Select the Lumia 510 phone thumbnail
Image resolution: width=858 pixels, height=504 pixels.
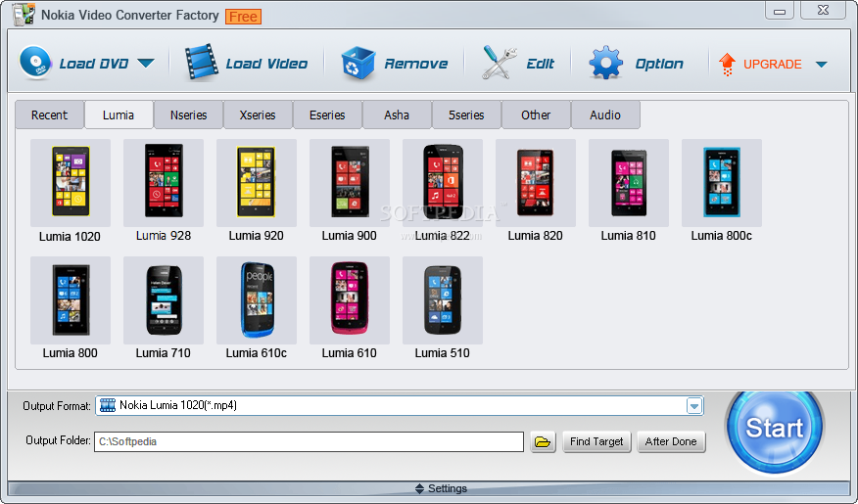tap(443, 300)
